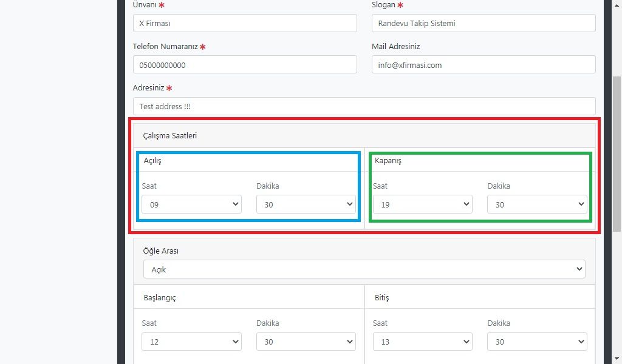This screenshot has width=622, height=364.
Task: Open the Açılış Saat dropdown showing 09
Action: pos(191,204)
